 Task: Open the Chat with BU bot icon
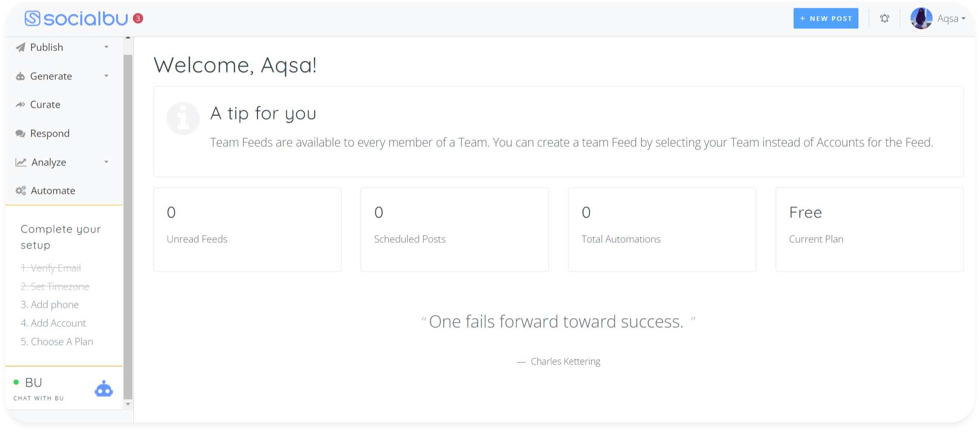tap(104, 389)
